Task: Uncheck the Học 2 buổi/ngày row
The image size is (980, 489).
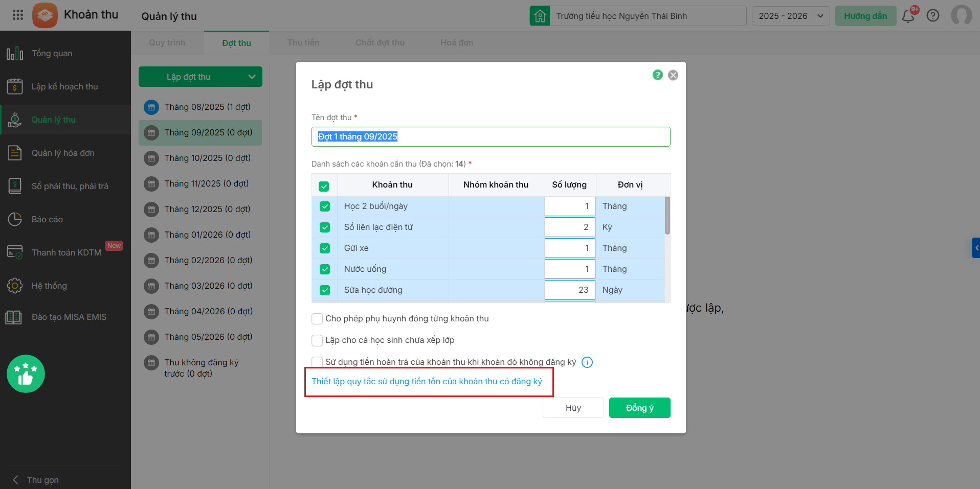Action: tap(325, 206)
